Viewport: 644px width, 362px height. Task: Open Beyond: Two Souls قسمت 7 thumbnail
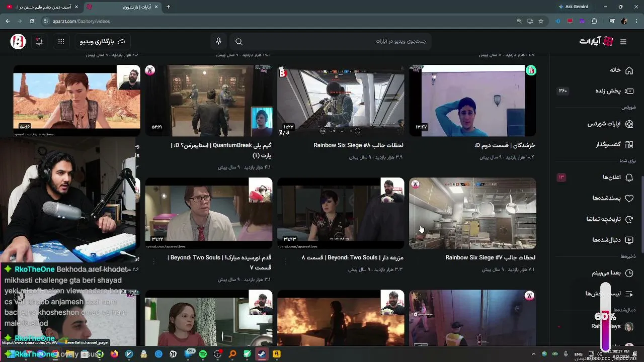[209, 213]
